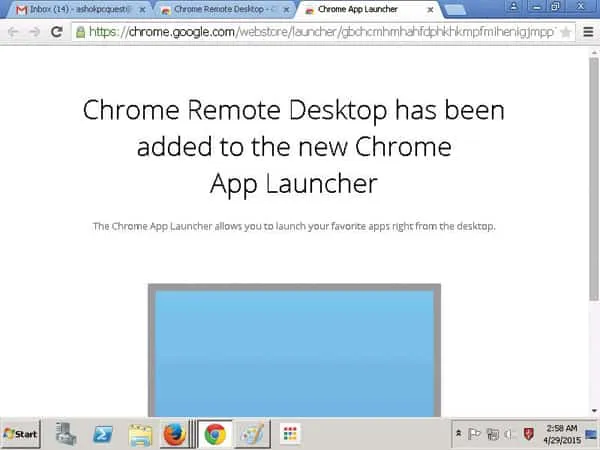Click the page scrollbar down arrow
Screen dimensions: 600x450
594,411
